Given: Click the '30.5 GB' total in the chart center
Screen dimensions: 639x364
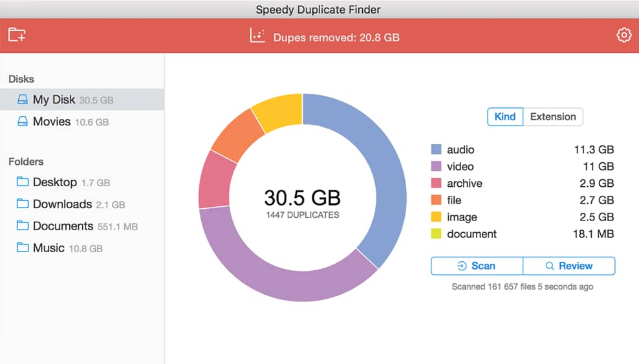Looking at the screenshot, I should (303, 198).
